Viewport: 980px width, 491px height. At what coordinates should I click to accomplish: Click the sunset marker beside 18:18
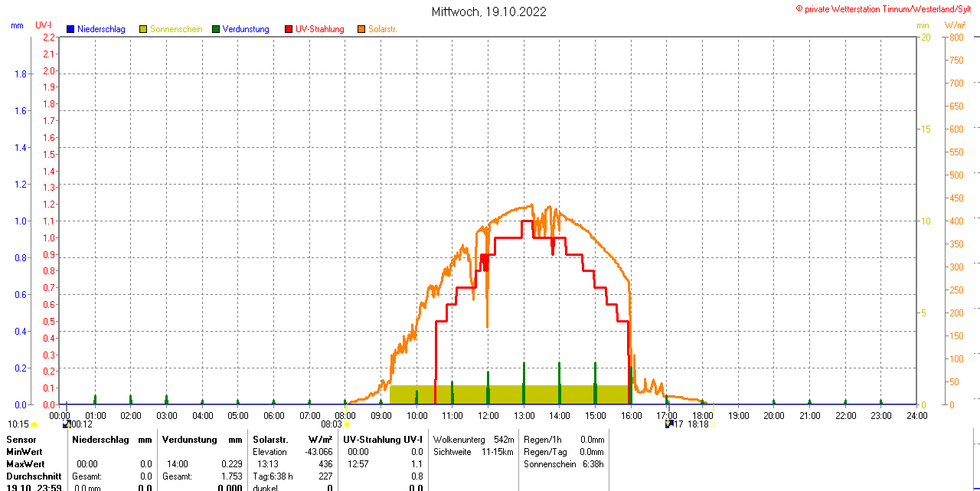(x=714, y=424)
